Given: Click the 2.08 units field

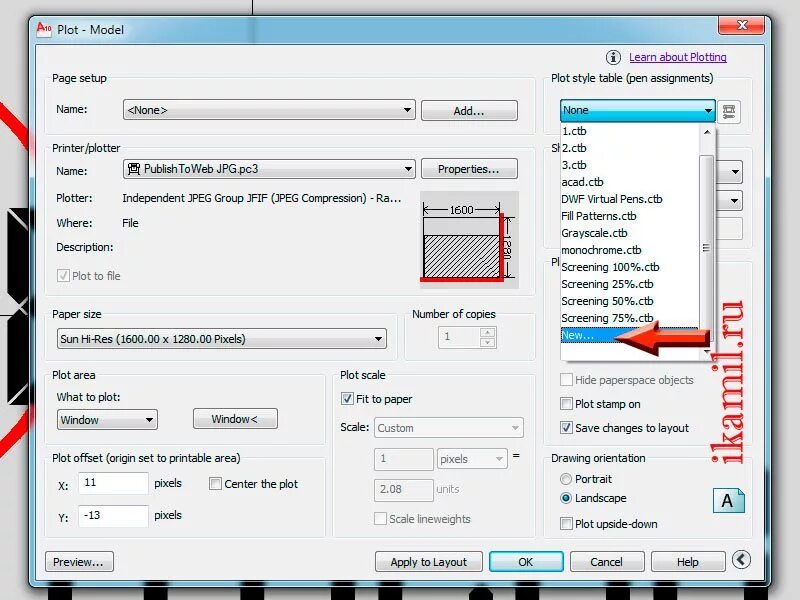Looking at the screenshot, I should [x=404, y=489].
